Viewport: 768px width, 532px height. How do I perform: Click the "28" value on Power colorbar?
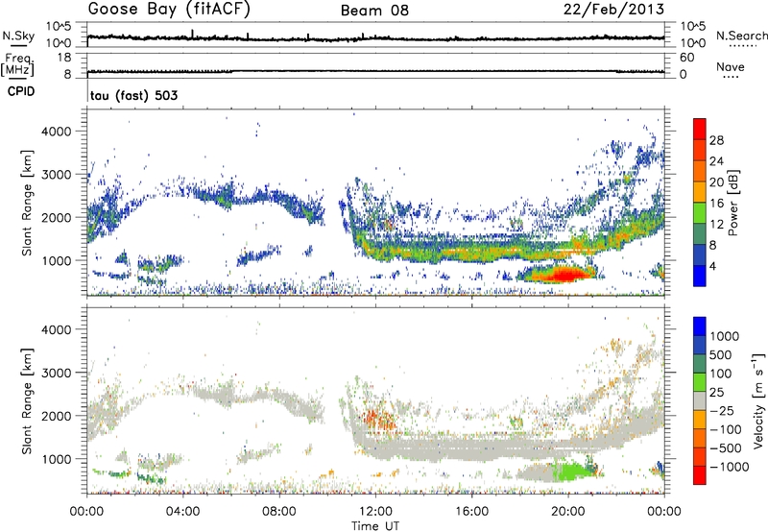point(716,140)
